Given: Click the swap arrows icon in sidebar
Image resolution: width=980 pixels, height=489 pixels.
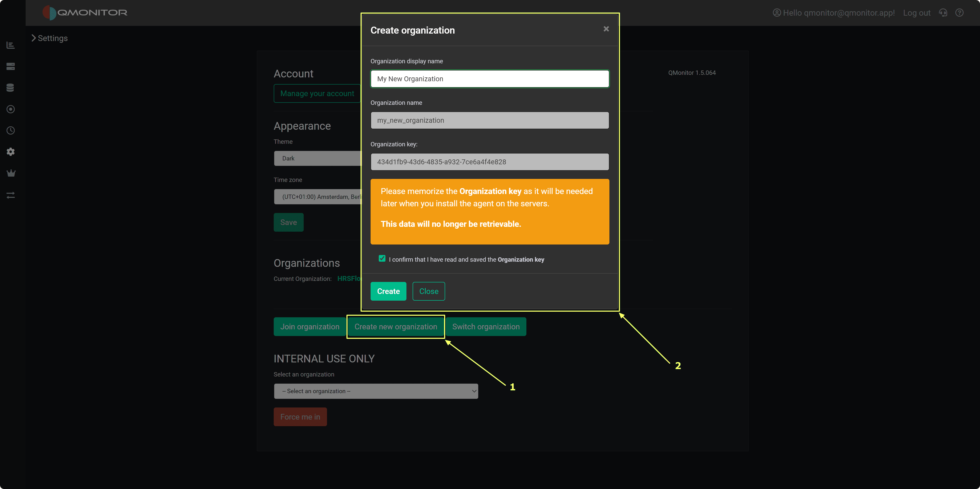Looking at the screenshot, I should (11, 195).
